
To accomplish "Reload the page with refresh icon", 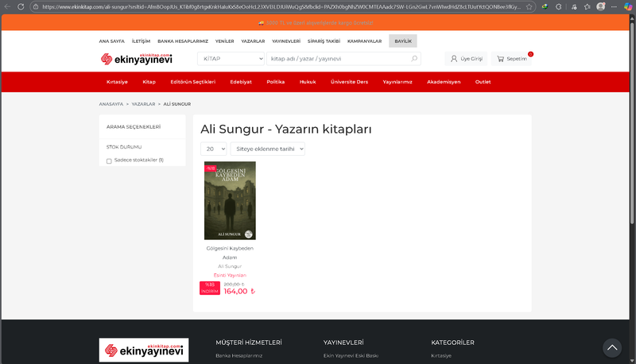I will [x=21, y=6].
